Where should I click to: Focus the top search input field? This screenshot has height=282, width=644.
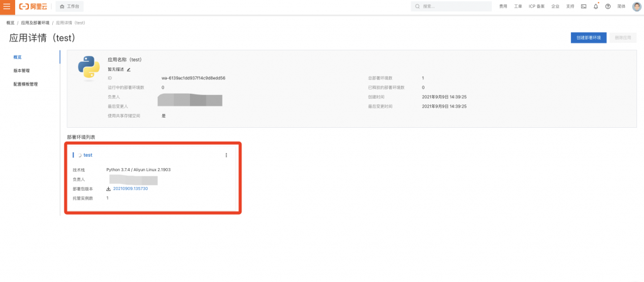(x=451, y=6)
